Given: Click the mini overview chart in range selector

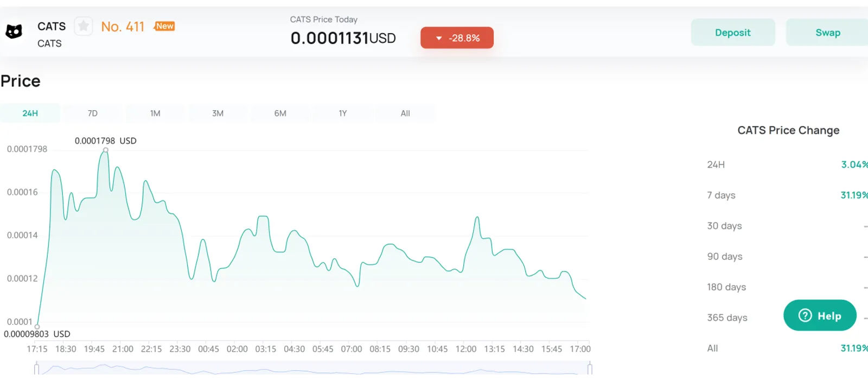Looking at the screenshot, I should coord(313,368).
